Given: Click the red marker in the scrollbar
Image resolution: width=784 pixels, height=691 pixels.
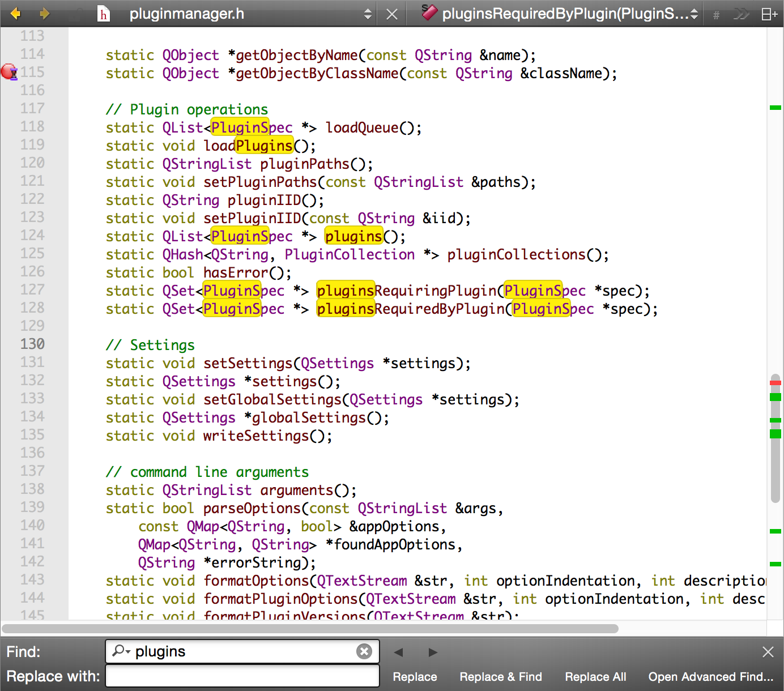Looking at the screenshot, I should click(x=776, y=383).
